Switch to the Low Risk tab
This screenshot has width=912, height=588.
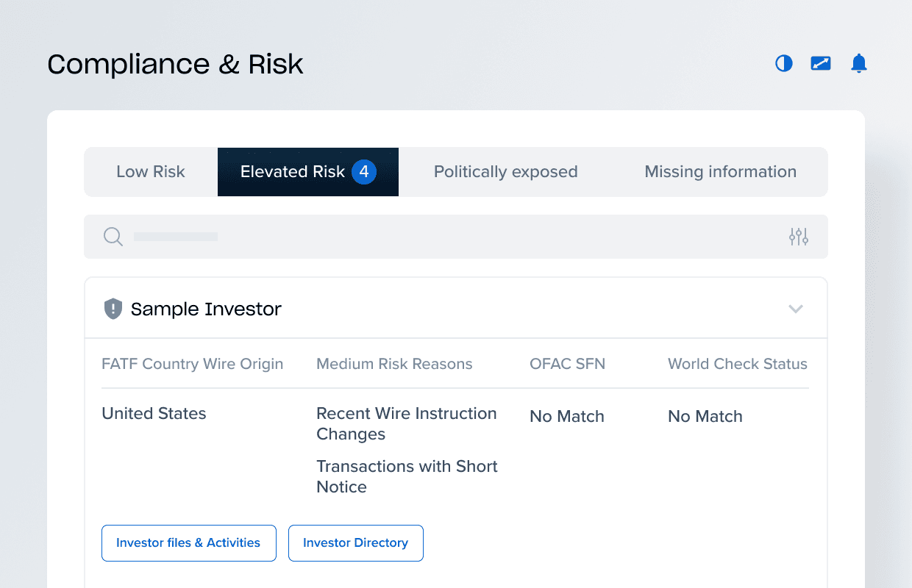pyautogui.click(x=151, y=172)
